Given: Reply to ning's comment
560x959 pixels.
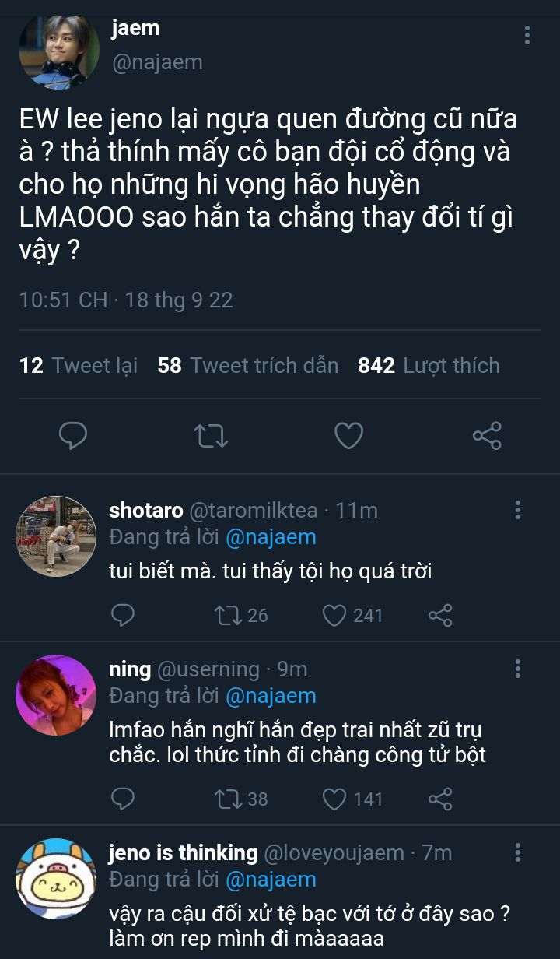Looking at the screenshot, I should coord(123,799).
